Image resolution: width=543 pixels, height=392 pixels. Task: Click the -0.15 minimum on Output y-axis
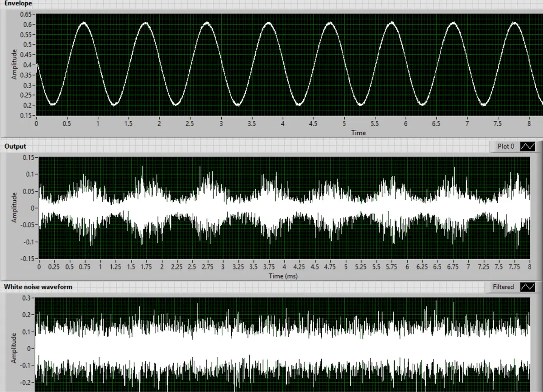28,259
